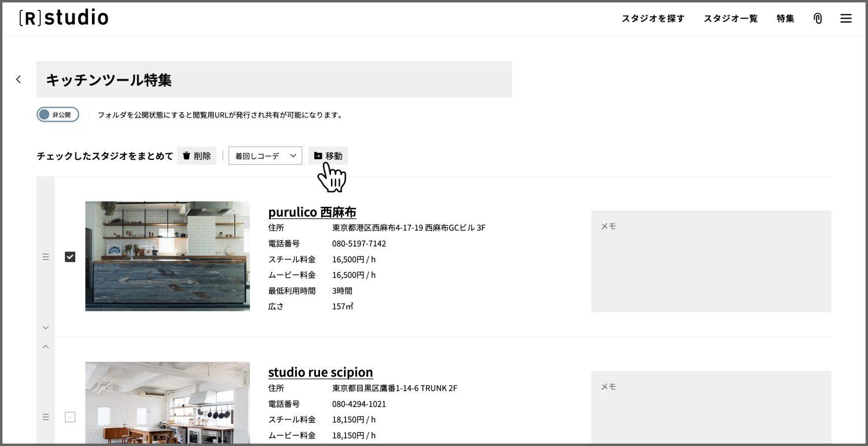
Task: Move studio rue scipion up with chevron
Action: tap(46, 347)
